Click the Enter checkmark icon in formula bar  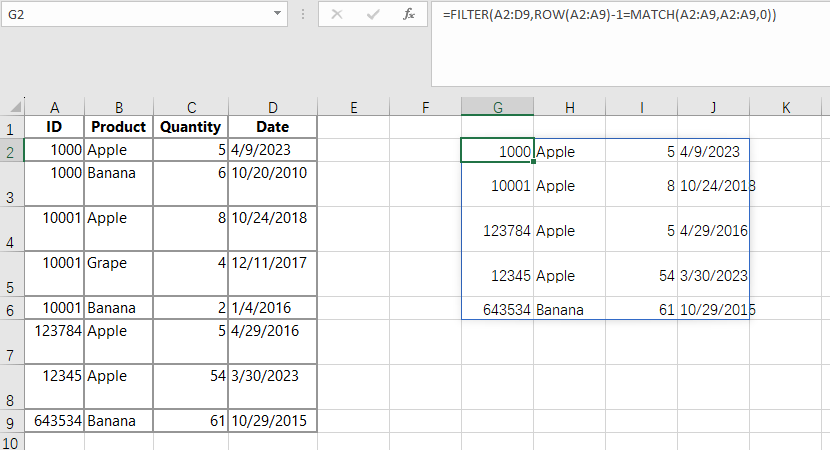tap(373, 14)
